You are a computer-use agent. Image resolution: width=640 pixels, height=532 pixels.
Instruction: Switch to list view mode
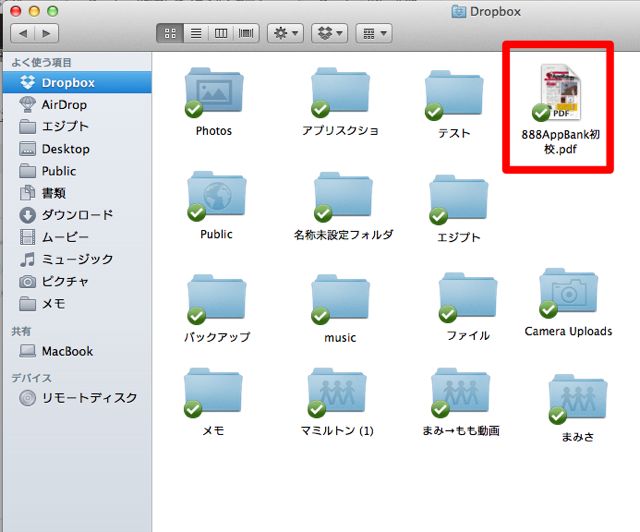tap(196, 33)
